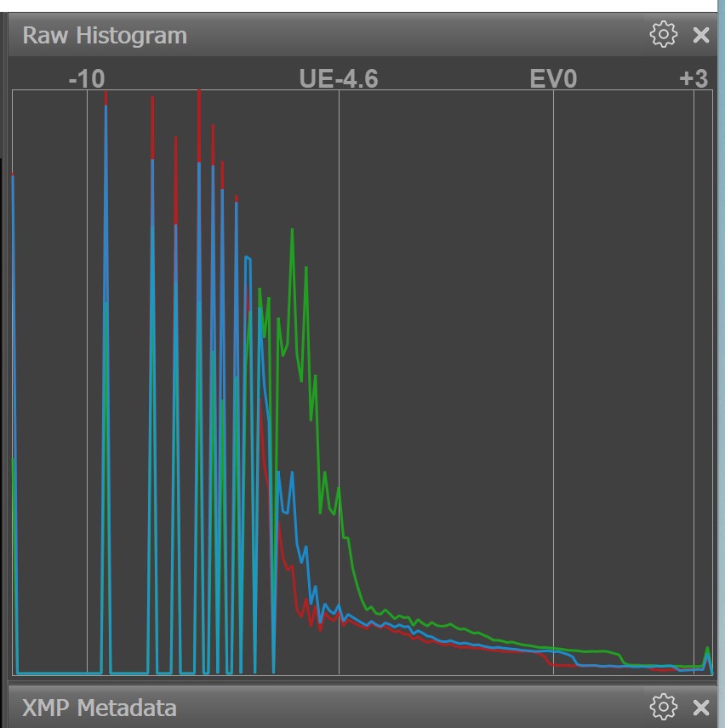
Task: Click the blue spike at the far left edge
Action: pos(14,183)
